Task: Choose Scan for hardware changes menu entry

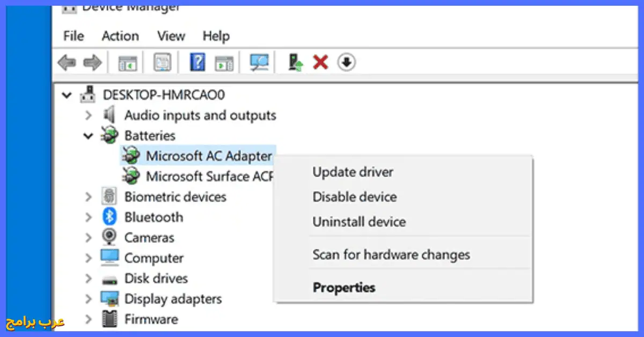Action: 391,255
